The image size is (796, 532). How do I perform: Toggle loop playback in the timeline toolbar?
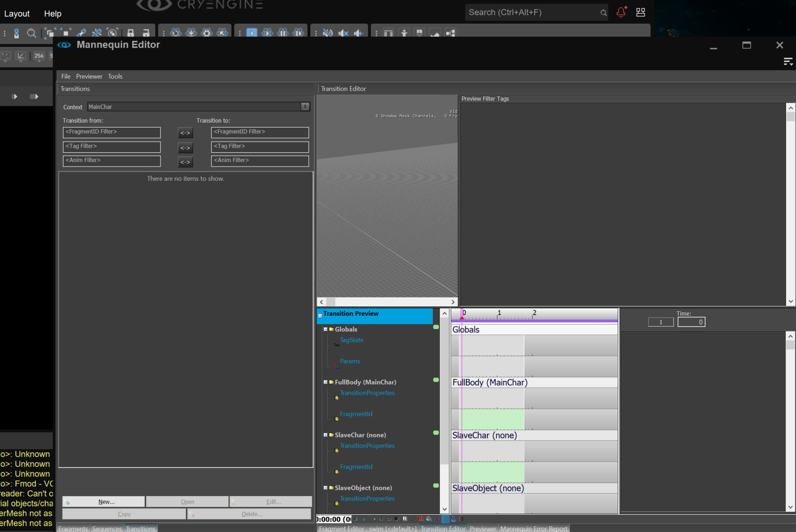(389, 519)
